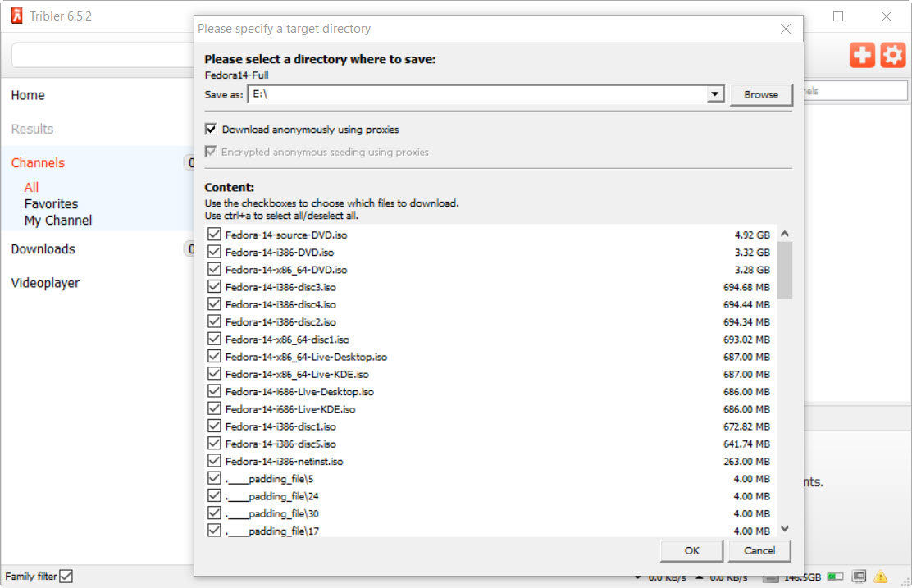This screenshot has width=912, height=588.
Task: Toggle Download anonymously using proxies checkbox
Action: click(x=211, y=129)
